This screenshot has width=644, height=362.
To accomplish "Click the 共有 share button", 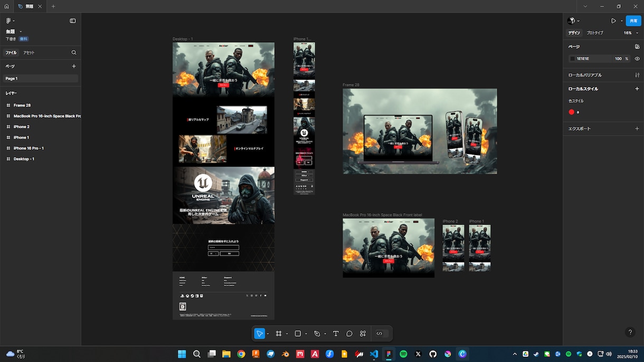I will click(x=633, y=21).
